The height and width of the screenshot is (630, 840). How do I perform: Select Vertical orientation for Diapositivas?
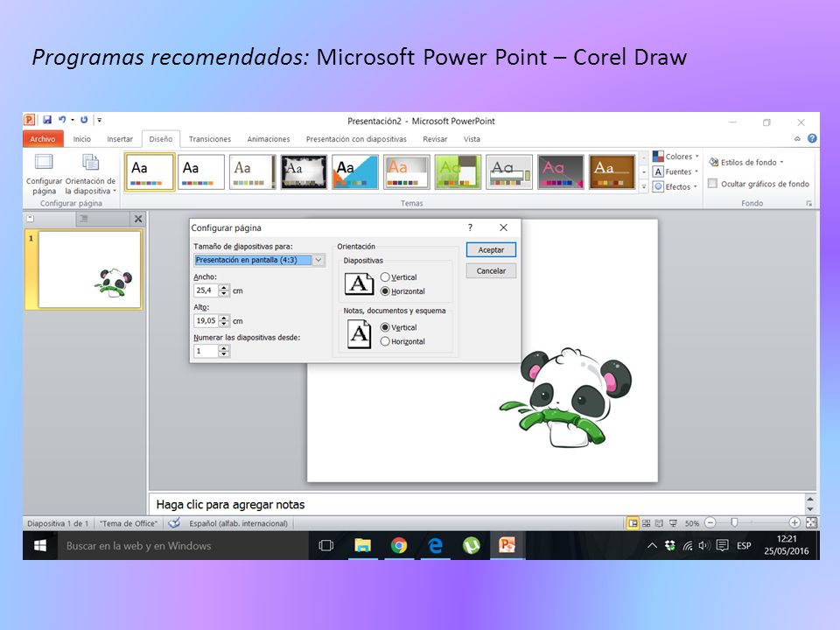coord(385,277)
